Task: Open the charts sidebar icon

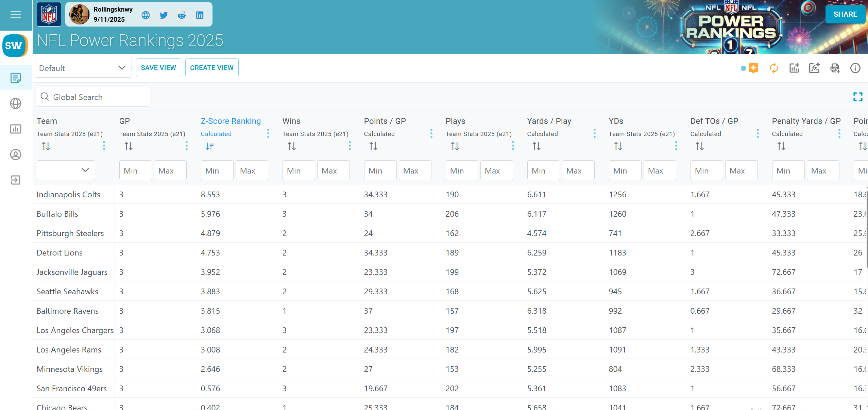Action: tap(16, 129)
